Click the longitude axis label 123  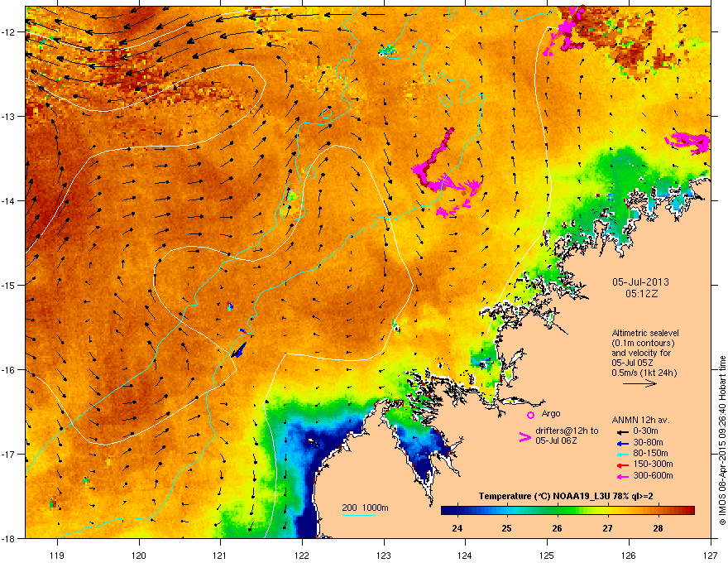tap(384, 556)
